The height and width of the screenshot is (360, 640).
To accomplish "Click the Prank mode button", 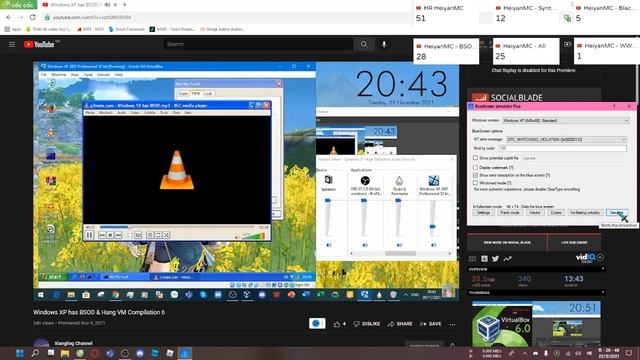I will click(510, 213).
